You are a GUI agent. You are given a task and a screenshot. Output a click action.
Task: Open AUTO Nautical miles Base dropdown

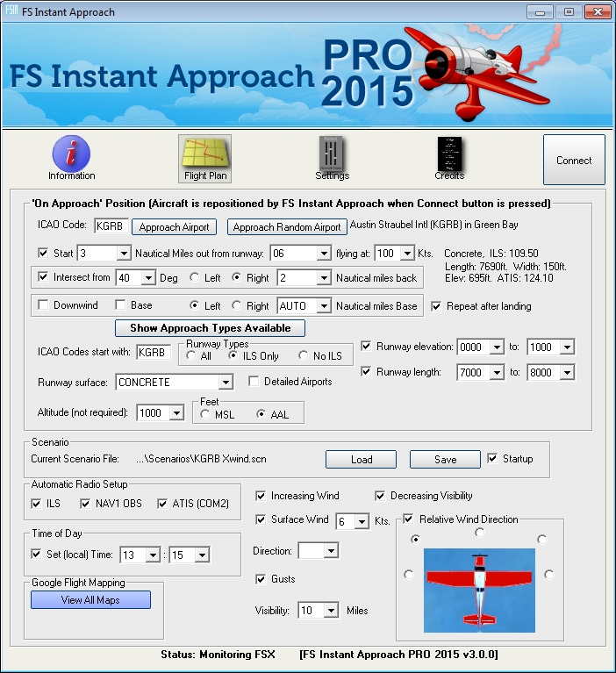point(324,306)
